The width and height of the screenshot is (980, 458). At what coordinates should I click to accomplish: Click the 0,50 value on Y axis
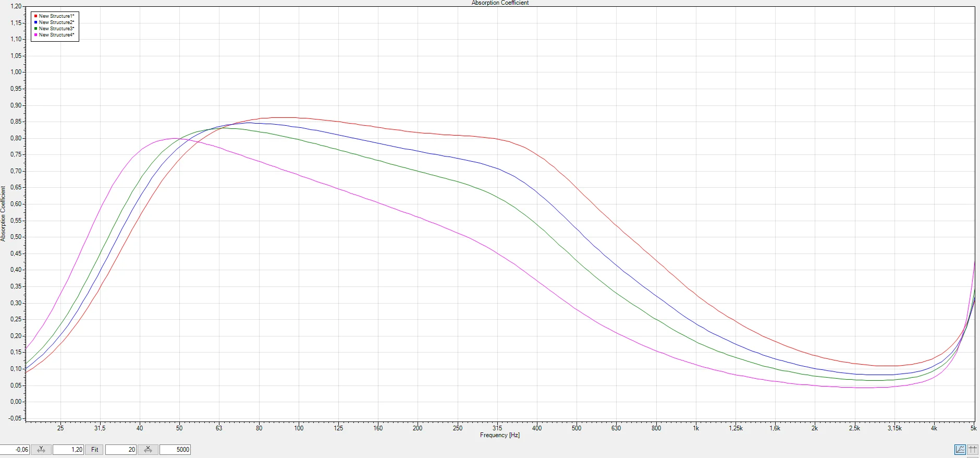coord(16,237)
